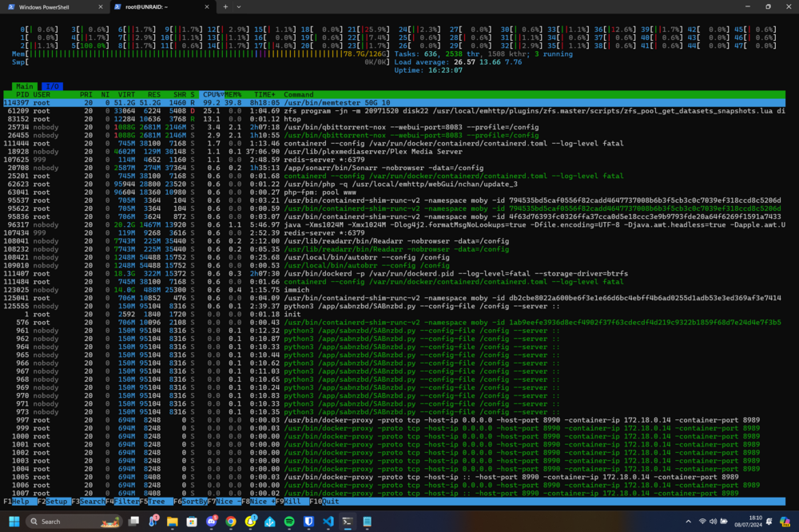Open Wi-Fi network settings from tray
The image size is (799, 532).
coord(702,522)
